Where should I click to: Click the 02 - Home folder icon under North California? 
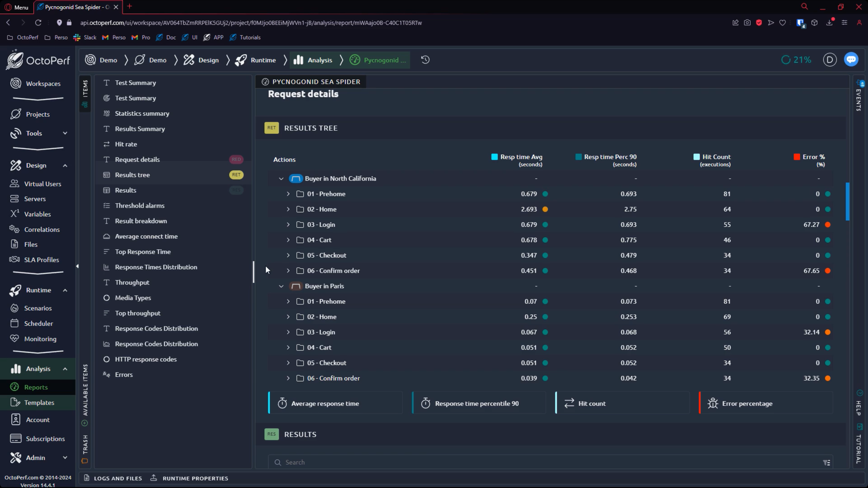(x=300, y=209)
